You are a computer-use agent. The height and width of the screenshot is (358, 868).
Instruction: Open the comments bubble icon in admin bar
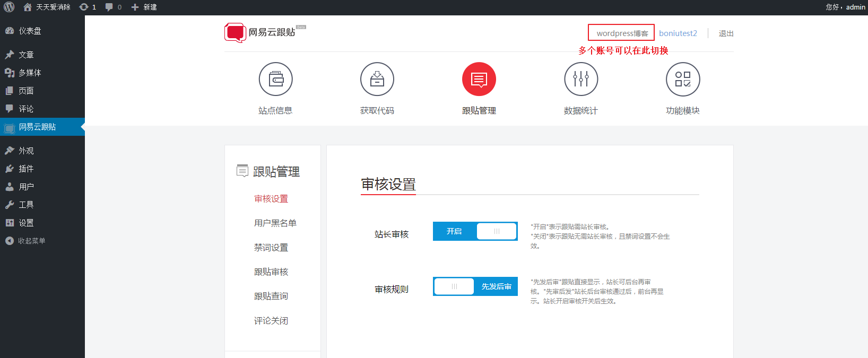[109, 7]
